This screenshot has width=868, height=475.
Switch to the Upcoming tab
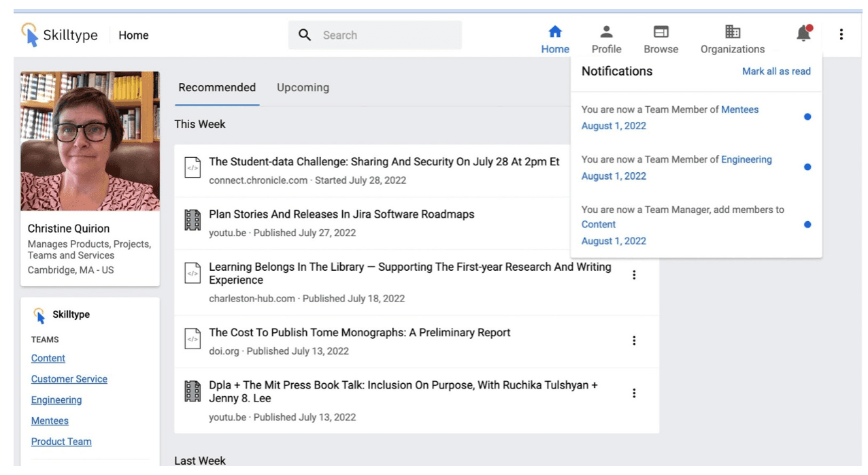coord(303,87)
